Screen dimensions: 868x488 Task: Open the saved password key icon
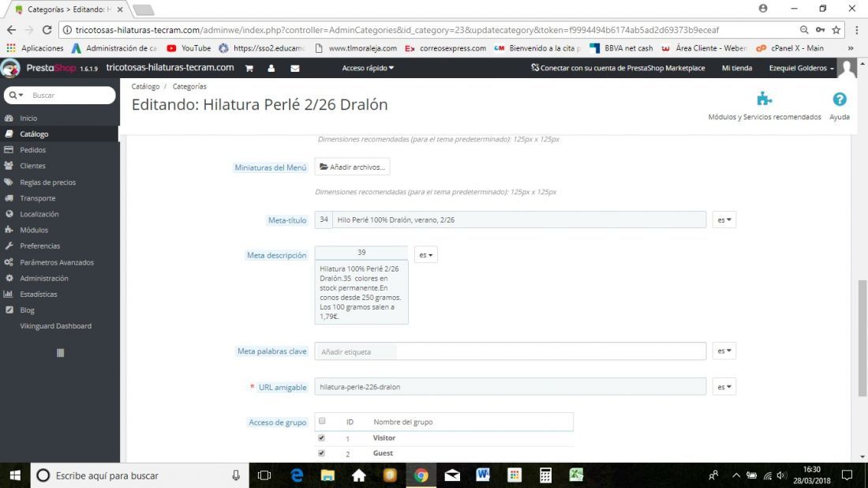[820, 30]
